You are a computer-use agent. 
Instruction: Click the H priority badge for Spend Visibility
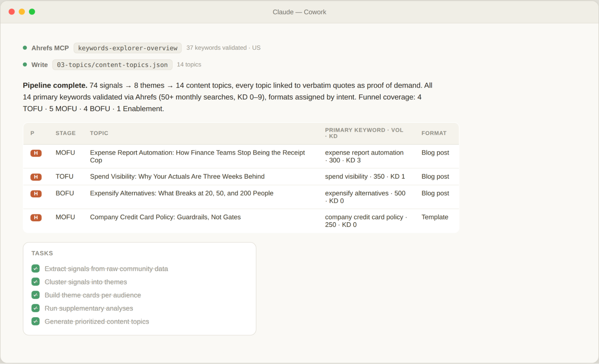coord(36,177)
